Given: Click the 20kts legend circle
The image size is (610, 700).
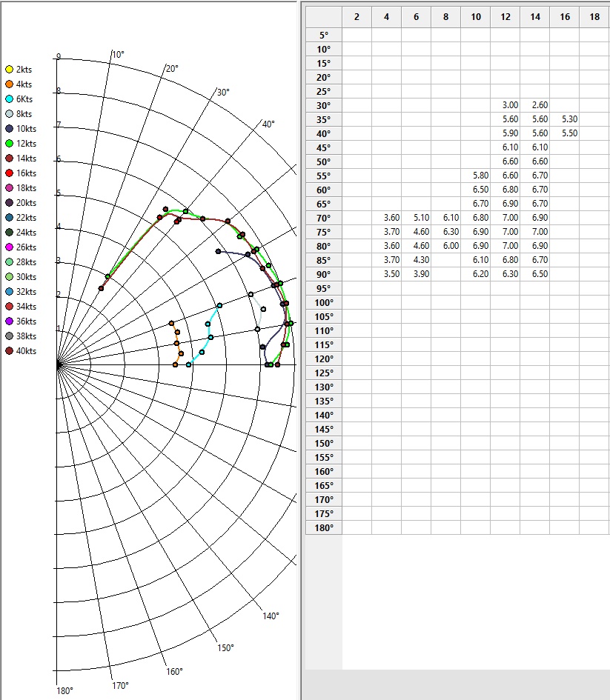Looking at the screenshot, I should [9, 203].
